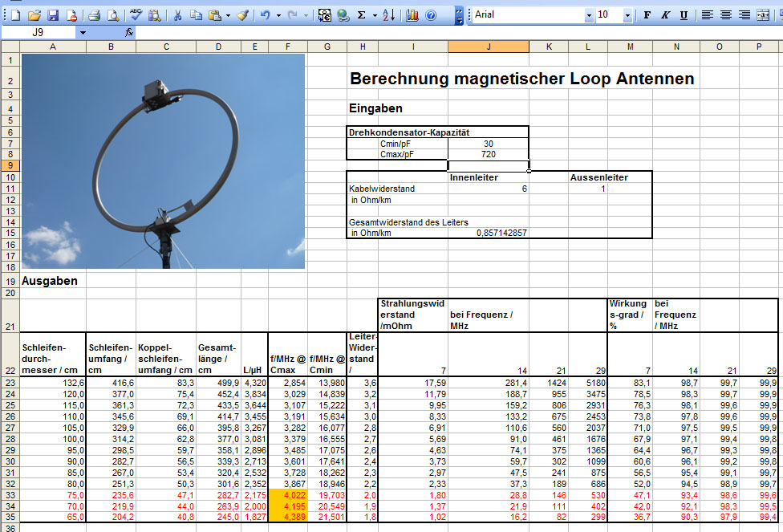Toggle italic (K) formatting
Viewport: 783px width, 532px height.
[x=665, y=15]
